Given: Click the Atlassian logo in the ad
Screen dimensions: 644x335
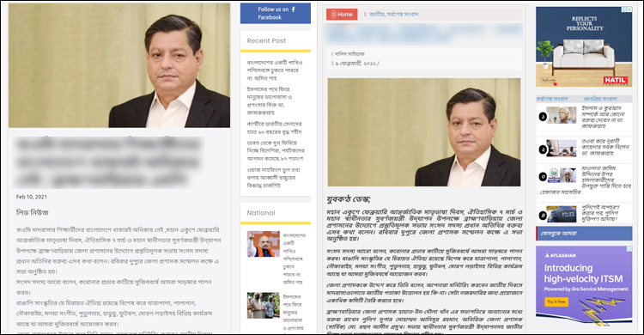Looking at the screenshot, I should coord(560,255).
